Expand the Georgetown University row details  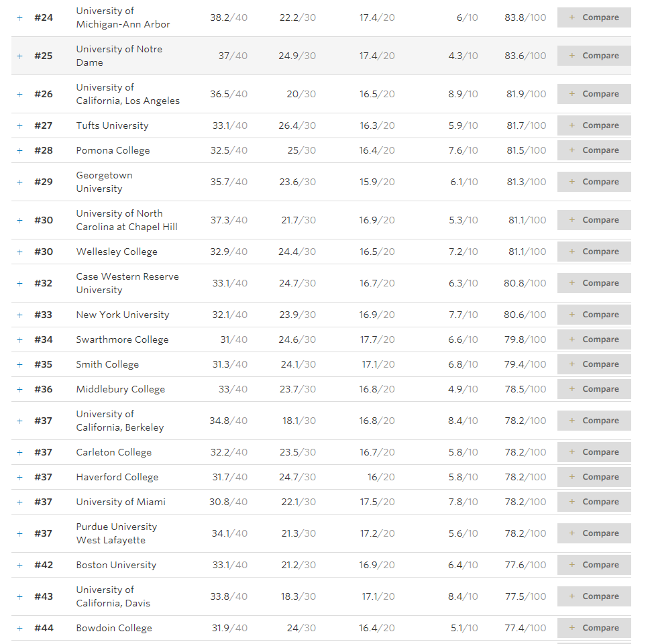(x=19, y=182)
